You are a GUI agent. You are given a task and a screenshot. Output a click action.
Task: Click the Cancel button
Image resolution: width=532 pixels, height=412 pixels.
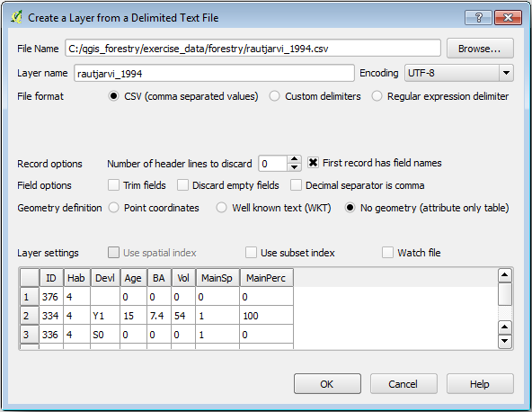coord(403,384)
